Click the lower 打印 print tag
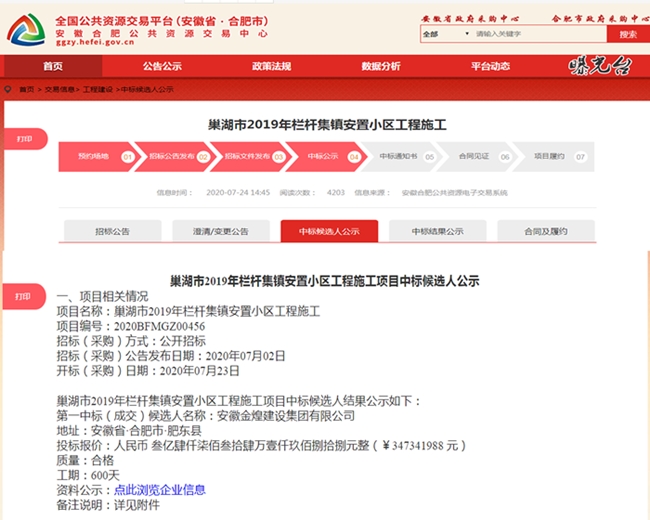Screen dimensions: 650x520 click(24, 296)
